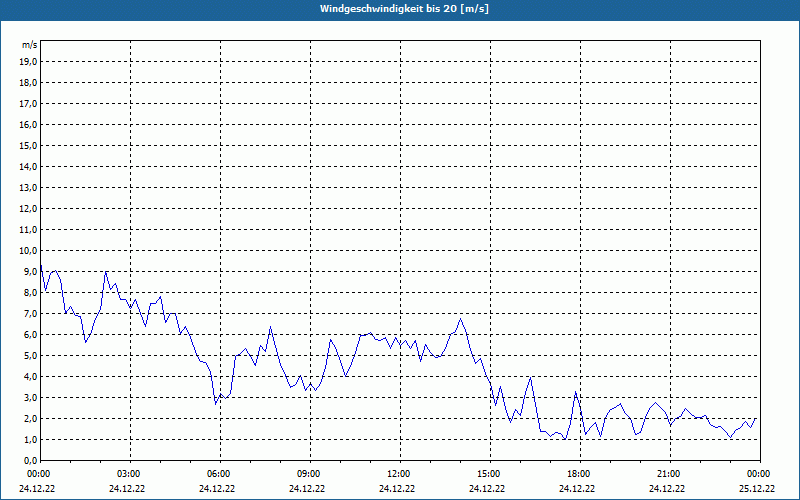800x500 pixels.
Task: Pick the 9,0 y-axis tick label
Action: point(30,271)
